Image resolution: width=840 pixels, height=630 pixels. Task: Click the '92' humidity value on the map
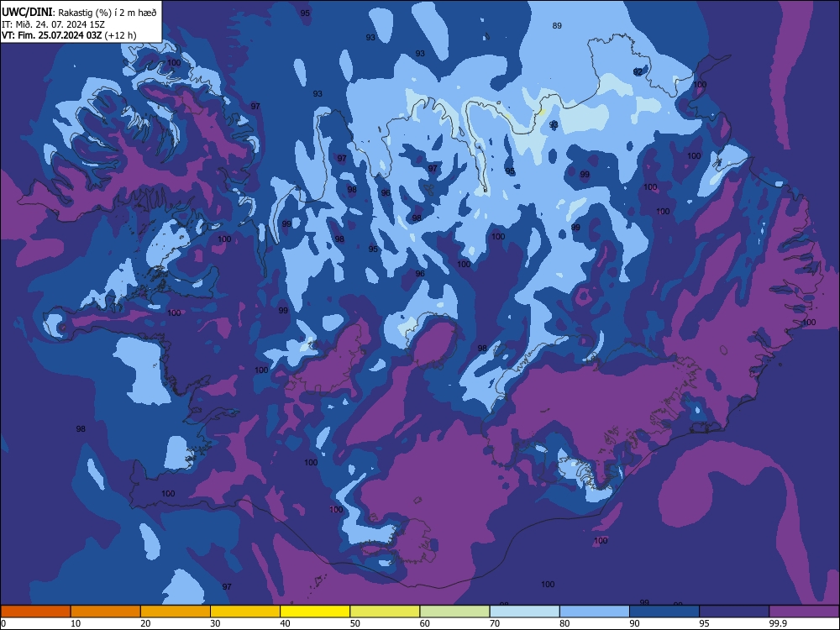638,71
